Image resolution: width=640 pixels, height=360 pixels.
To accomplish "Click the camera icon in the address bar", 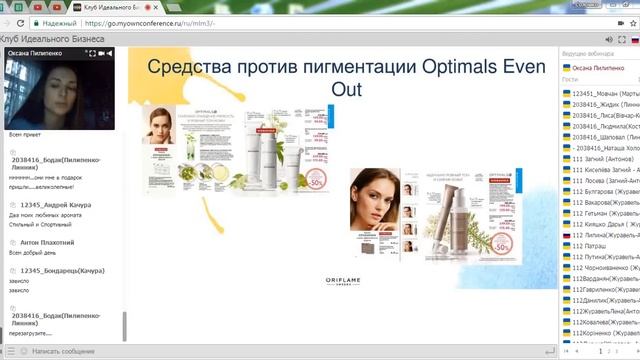I will pyautogui.click(x=621, y=23).
